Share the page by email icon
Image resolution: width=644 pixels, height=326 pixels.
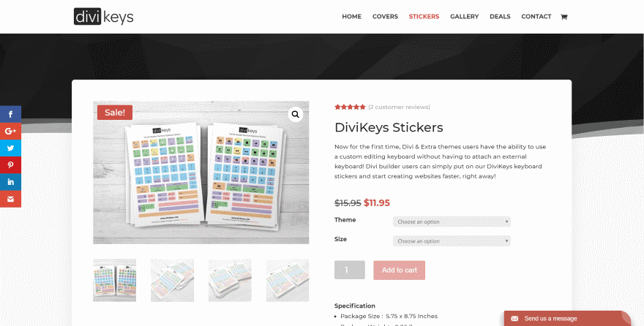10,199
